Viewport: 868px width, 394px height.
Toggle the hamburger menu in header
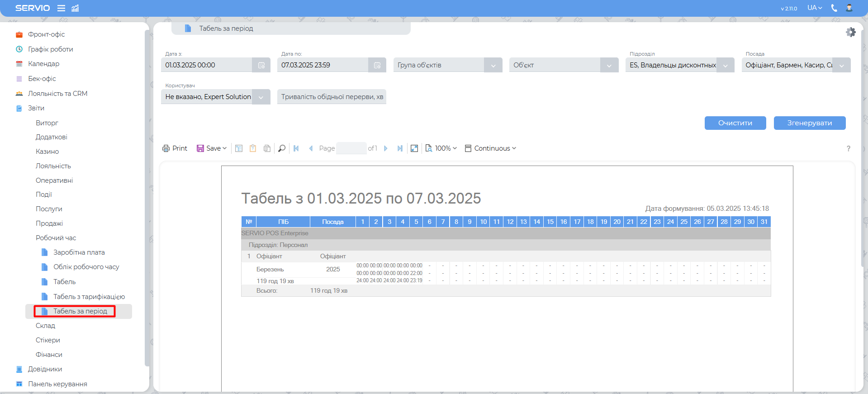click(x=61, y=8)
